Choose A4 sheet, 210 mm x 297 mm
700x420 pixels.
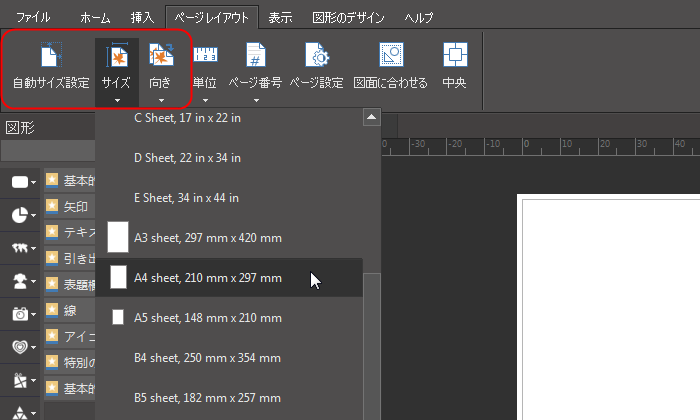coord(229,278)
